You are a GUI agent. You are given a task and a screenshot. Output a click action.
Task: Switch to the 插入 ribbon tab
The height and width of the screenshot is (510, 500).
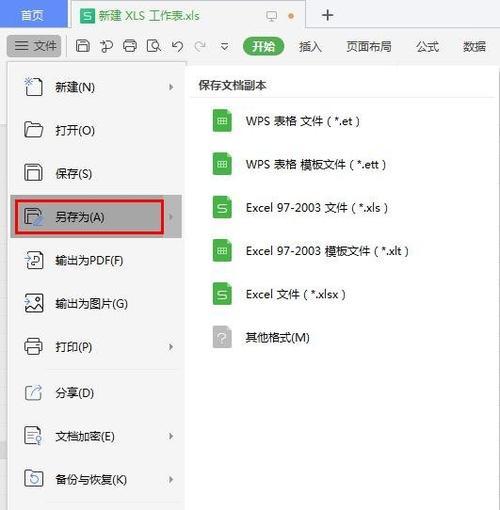310,47
